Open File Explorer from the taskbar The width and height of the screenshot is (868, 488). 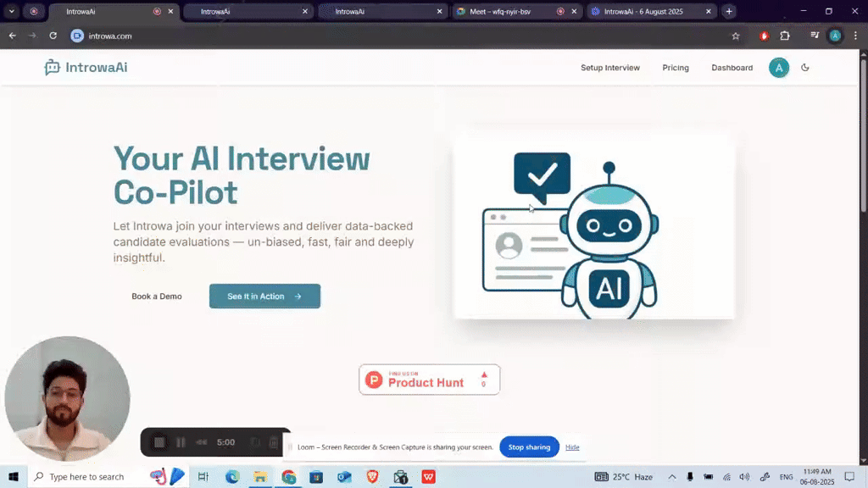(x=260, y=476)
